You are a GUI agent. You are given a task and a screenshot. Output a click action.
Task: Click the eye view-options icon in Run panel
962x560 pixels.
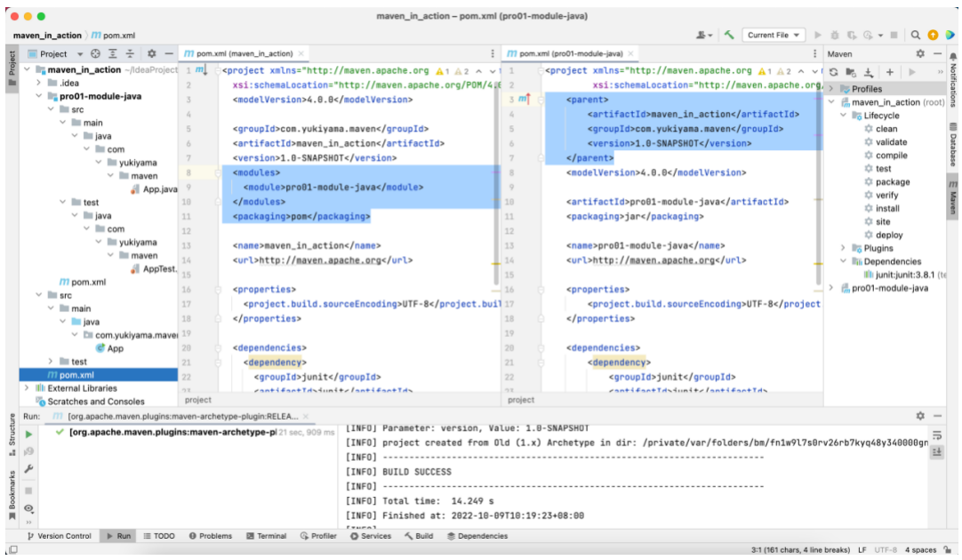[x=28, y=508]
